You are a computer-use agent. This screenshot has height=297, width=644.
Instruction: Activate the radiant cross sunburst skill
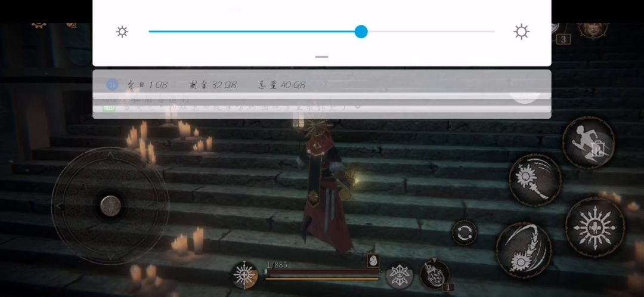coord(595,227)
